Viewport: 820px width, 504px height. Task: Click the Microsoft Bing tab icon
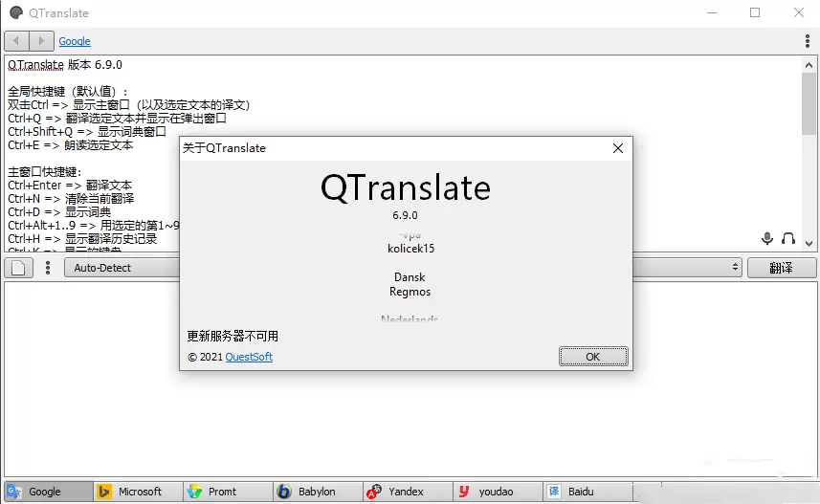pyautogui.click(x=104, y=492)
